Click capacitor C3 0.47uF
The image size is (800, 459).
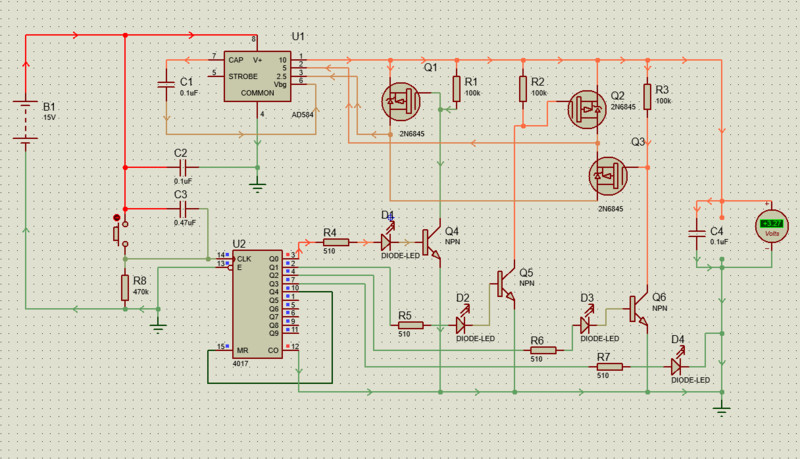(x=183, y=209)
